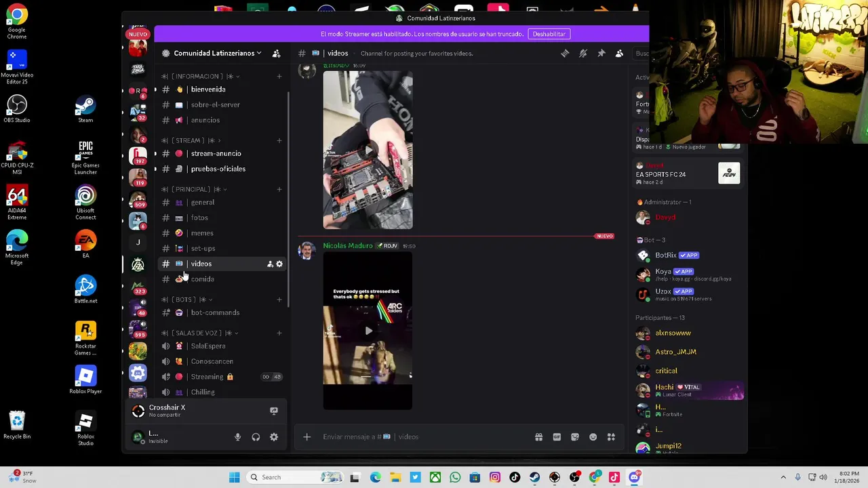Toggle the member list icon

[x=619, y=54]
